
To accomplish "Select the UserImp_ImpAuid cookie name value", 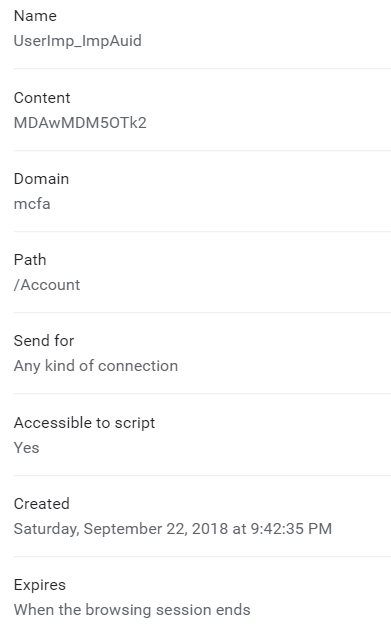I will pos(77,41).
